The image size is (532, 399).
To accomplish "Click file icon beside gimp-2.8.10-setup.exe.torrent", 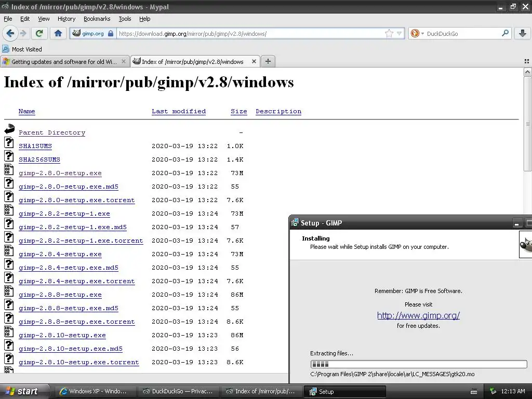I will click(9, 358).
